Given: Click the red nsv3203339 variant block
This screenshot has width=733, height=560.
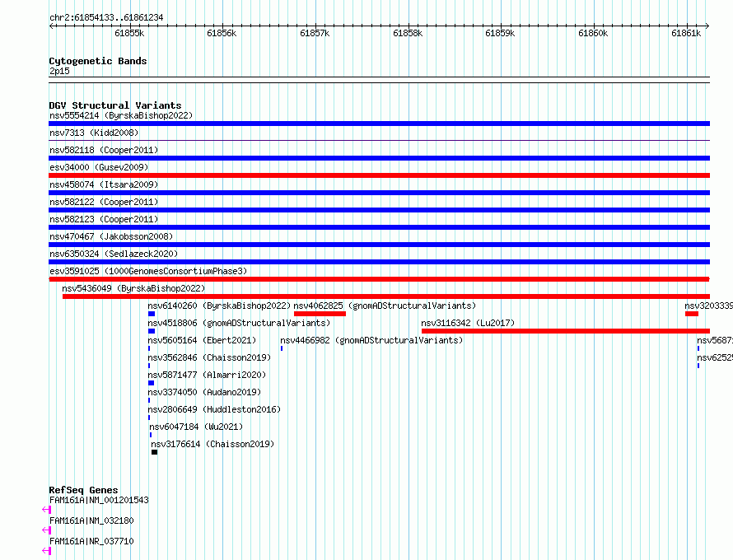Looking at the screenshot, I should [692, 314].
